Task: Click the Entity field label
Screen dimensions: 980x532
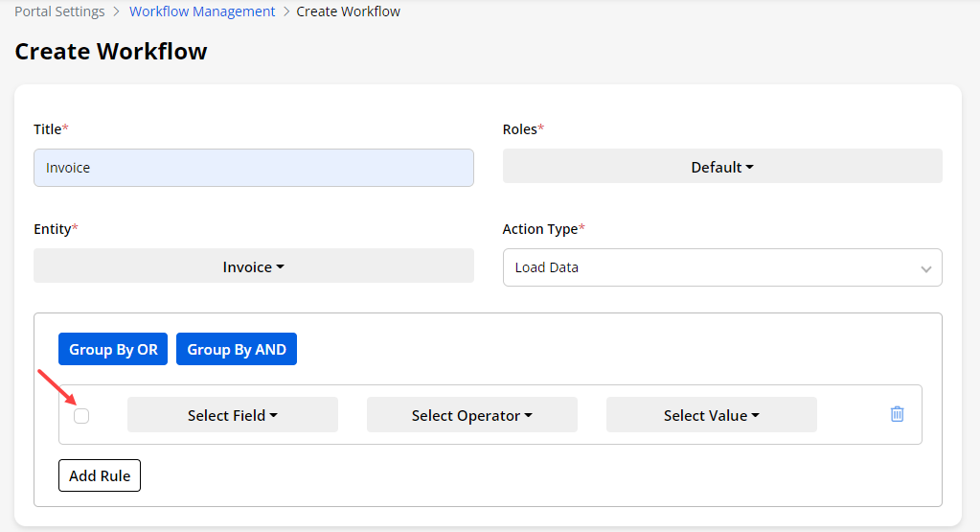Action: [53, 229]
